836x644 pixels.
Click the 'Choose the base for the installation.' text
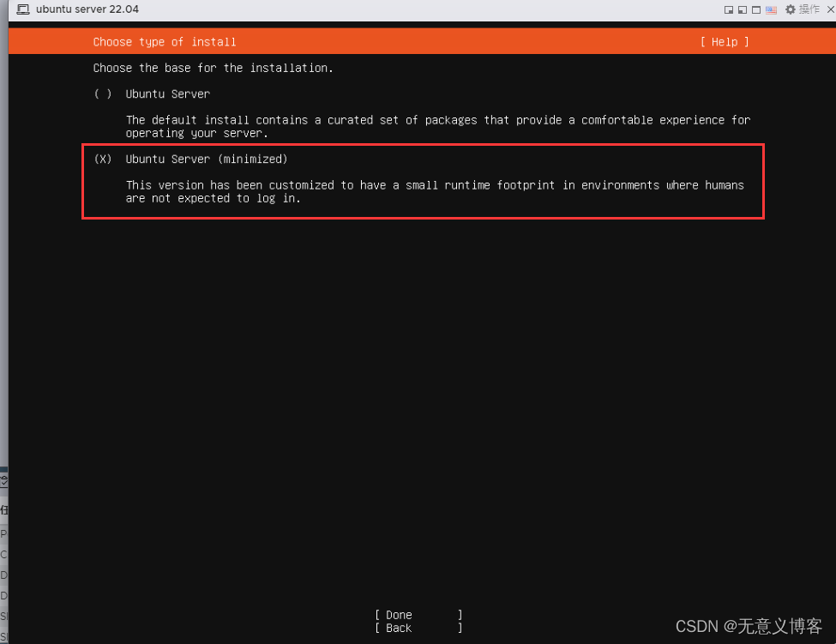pos(213,69)
